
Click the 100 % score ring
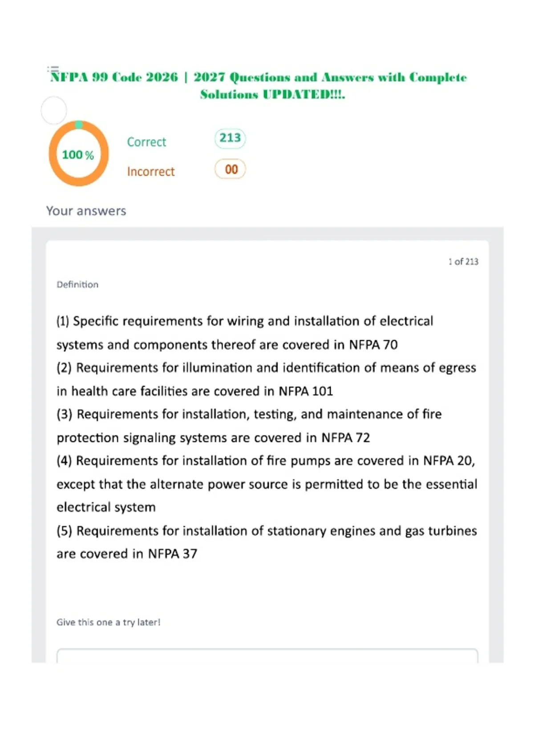click(79, 153)
